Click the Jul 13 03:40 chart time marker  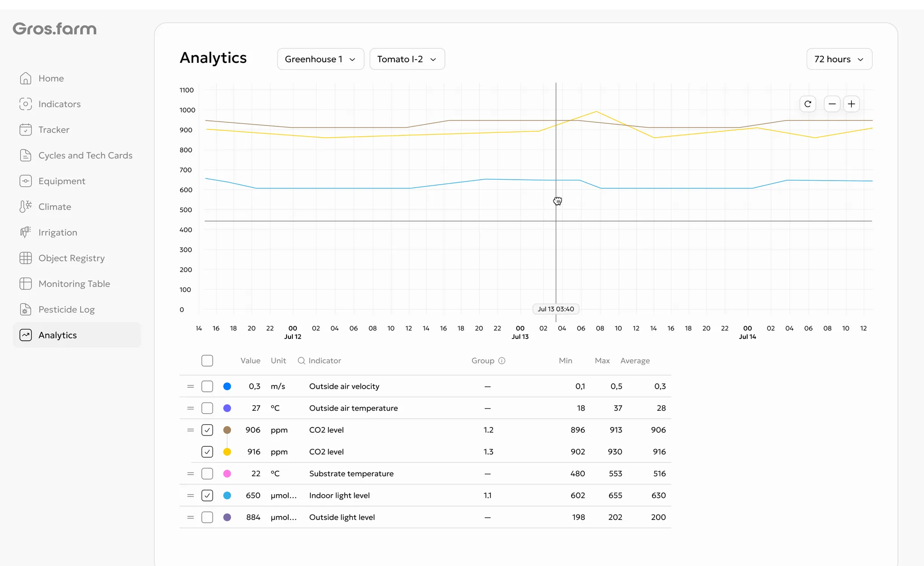(x=556, y=309)
